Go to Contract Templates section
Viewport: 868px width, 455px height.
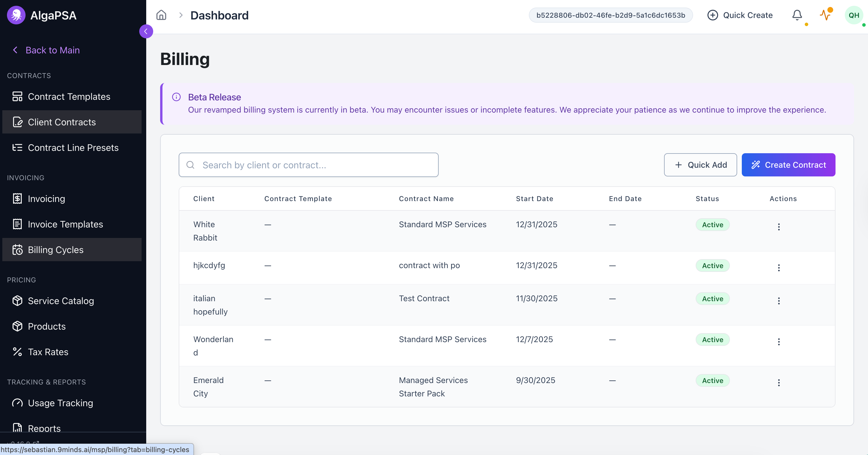(x=69, y=96)
